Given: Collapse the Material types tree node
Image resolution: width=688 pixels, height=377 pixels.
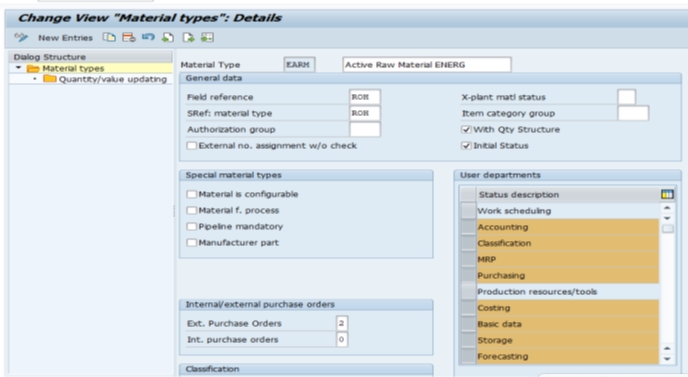Looking at the screenshot, I should (x=18, y=68).
